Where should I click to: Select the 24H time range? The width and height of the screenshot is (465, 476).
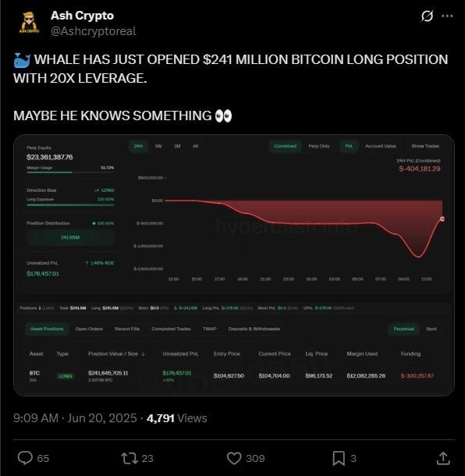coord(138,146)
